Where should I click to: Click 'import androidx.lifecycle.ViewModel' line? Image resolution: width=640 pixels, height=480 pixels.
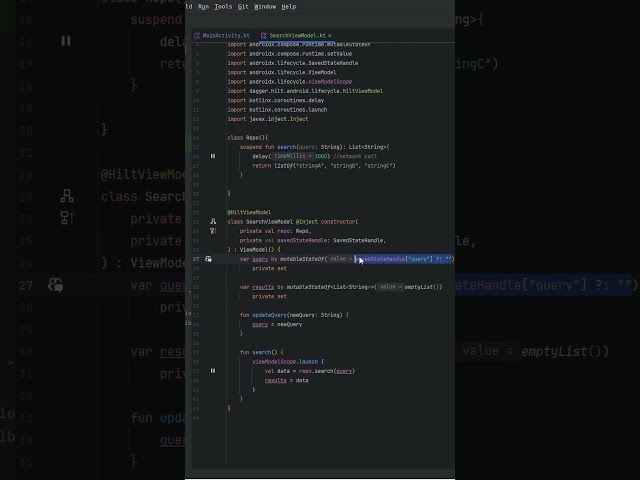(282, 72)
